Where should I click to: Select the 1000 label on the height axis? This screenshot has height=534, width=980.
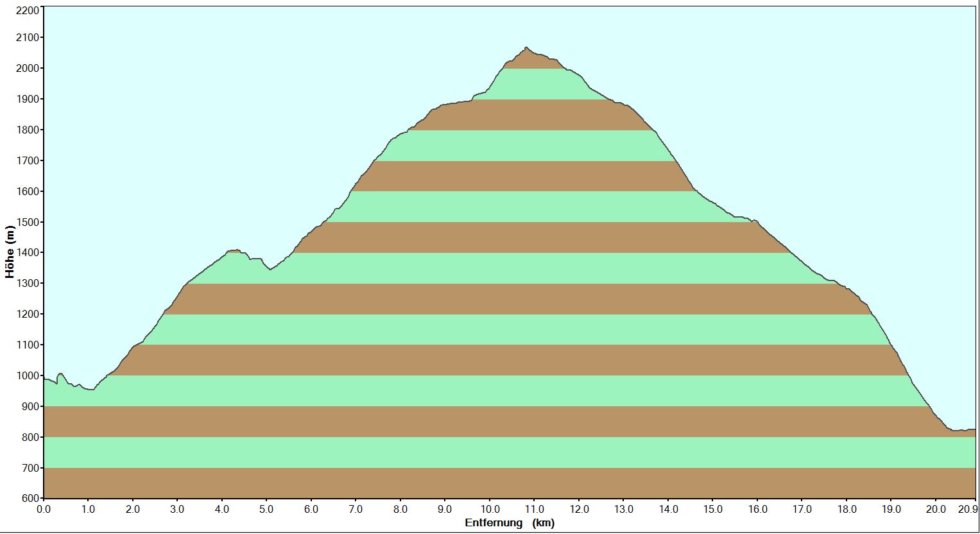coord(27,376)
